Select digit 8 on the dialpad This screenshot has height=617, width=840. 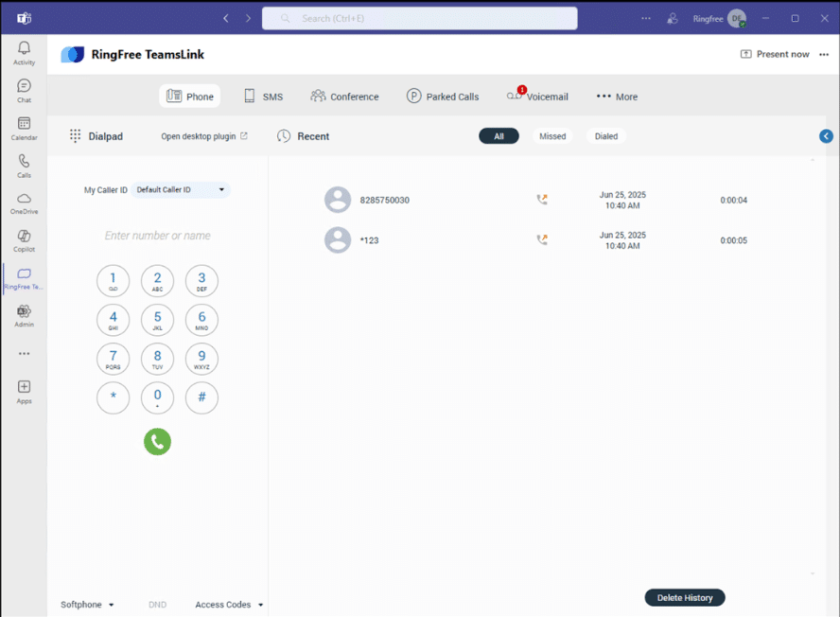(x=157, y=359)
